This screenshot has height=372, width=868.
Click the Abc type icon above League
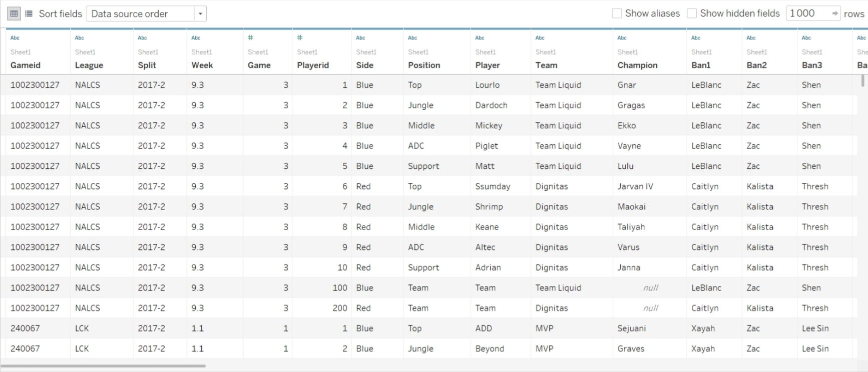[80, 38]
